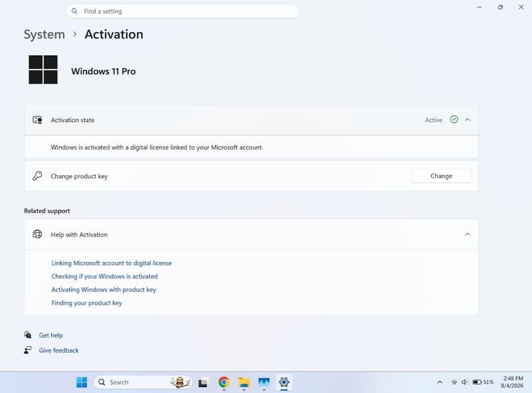Image resolution: width=532 pixels, height=393 pixels.
Task: Click the Wi-Fi network tray icon
Action: pyautogui.click(x=454, y=382)
